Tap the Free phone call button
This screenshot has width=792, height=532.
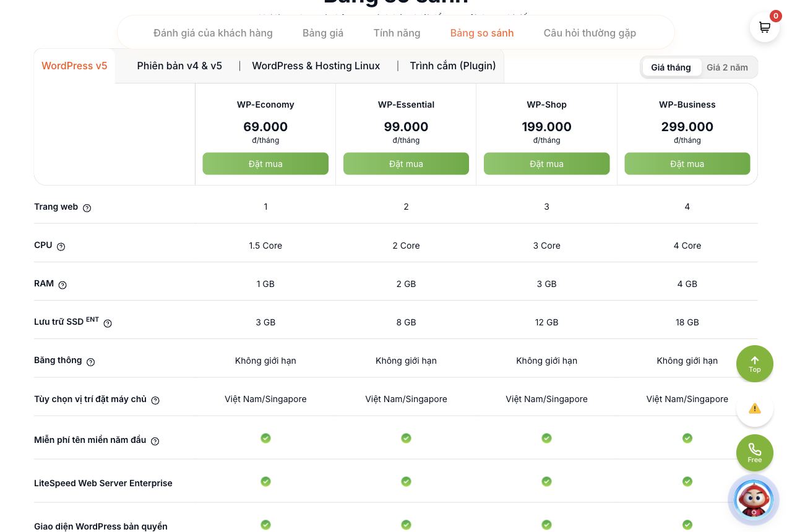755,453
